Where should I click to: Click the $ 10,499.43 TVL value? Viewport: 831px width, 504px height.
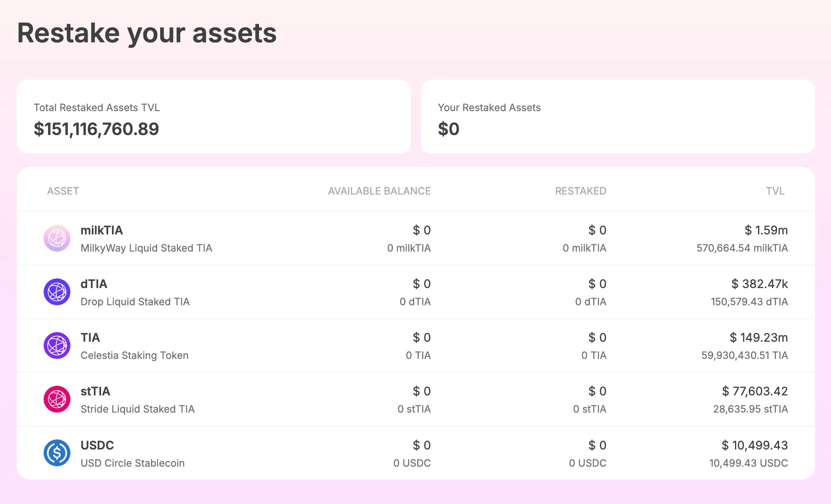tap(755, 445)
